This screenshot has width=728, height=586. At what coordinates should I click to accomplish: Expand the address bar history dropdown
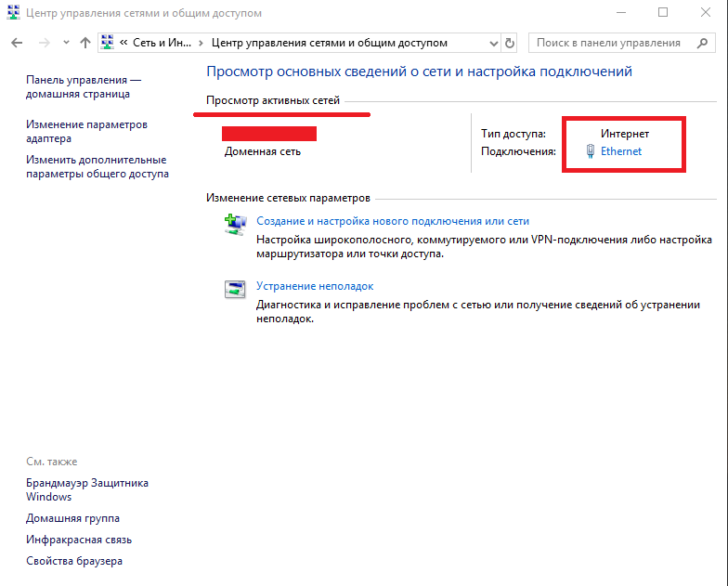click(494, 43)
